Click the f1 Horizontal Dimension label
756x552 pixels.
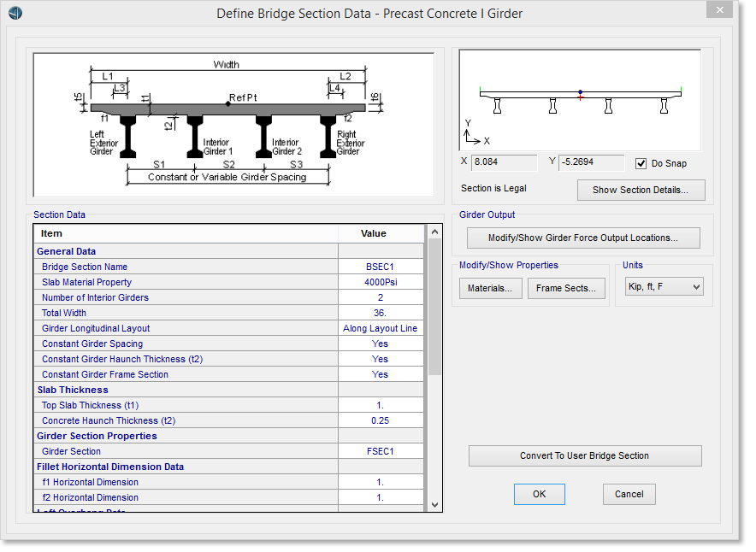[90, 483]
